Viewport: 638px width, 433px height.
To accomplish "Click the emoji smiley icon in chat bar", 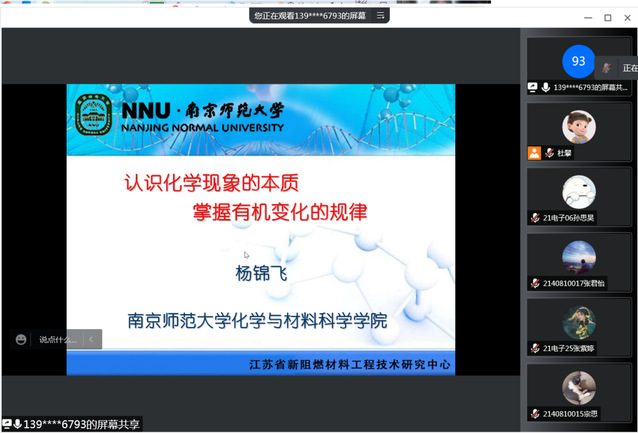I will pyautogui.click(x=21, y=340).
